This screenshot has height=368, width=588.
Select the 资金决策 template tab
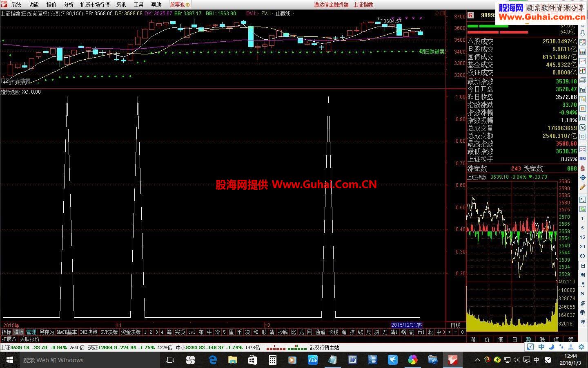[x=131, y=332]
